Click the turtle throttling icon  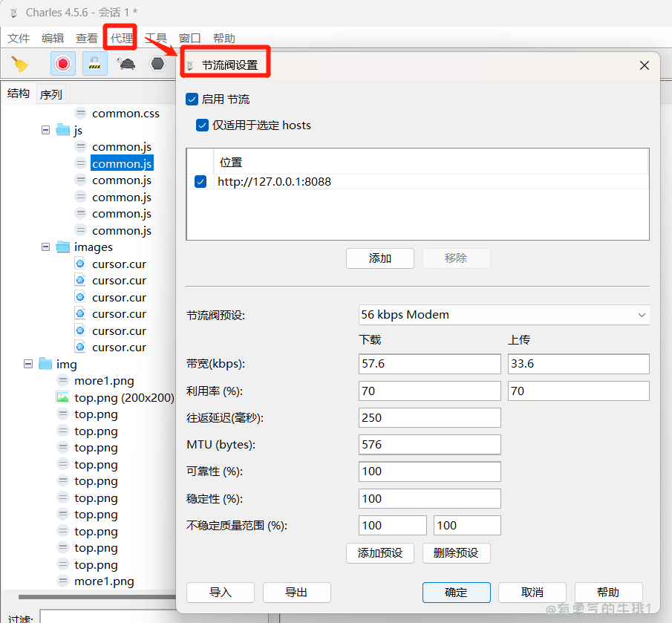coord(126,64)
